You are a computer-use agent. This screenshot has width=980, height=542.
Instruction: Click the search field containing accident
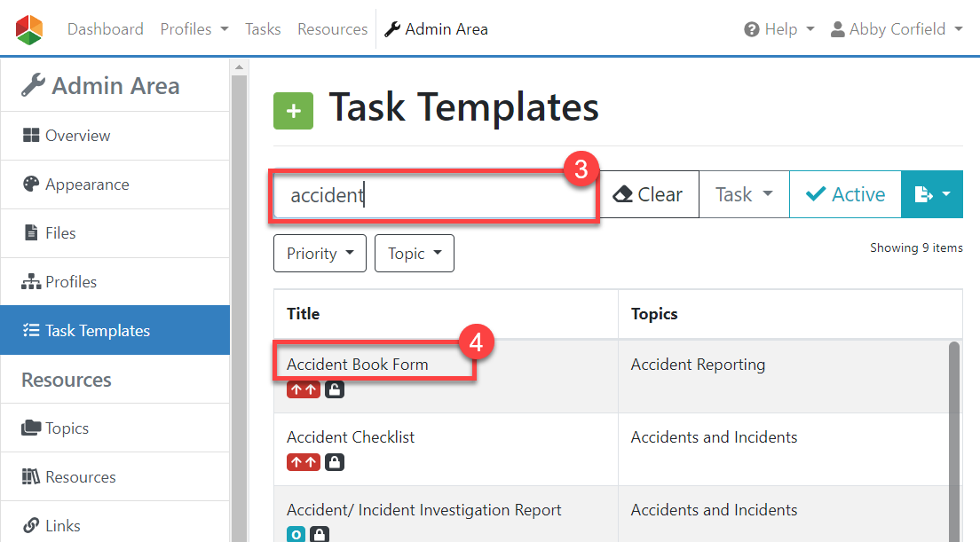pos(433,195)
